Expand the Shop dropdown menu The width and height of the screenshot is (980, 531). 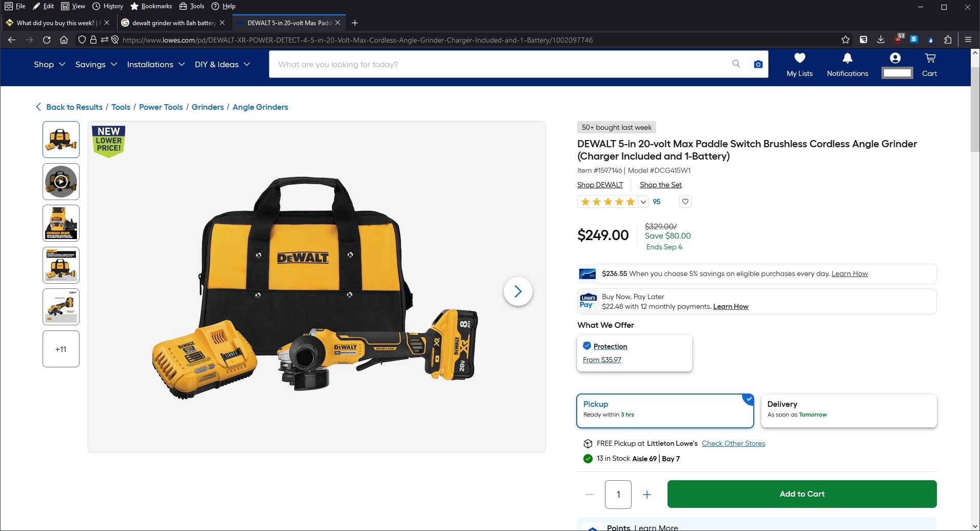click(x=49, y=65)
